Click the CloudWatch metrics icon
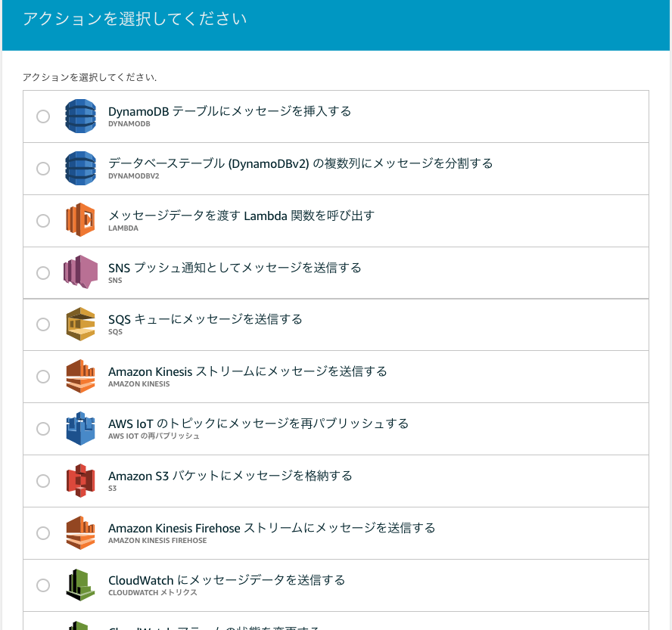This screenshot has width=672, height=630. (x=79, y=585)
